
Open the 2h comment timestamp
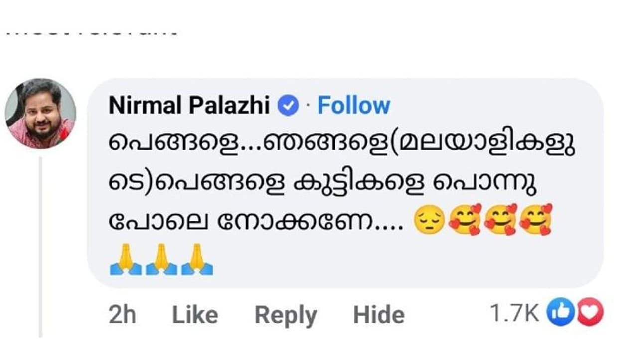point(122,315)
